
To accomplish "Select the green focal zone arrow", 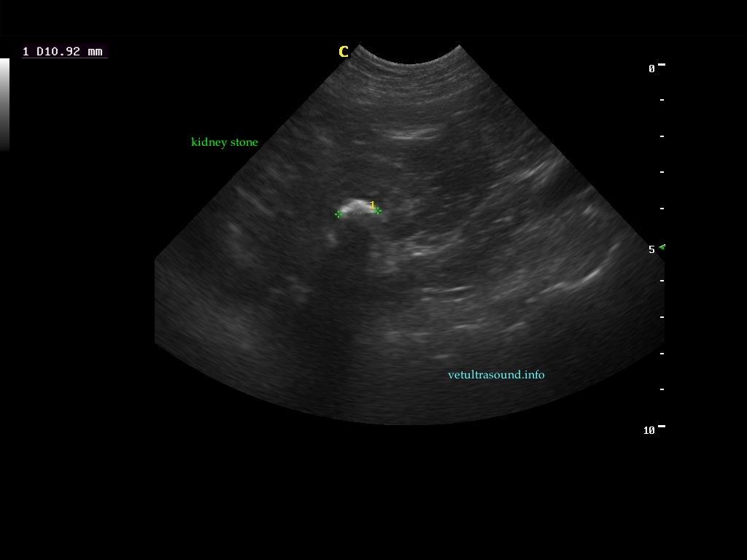I will pos(662,248).
